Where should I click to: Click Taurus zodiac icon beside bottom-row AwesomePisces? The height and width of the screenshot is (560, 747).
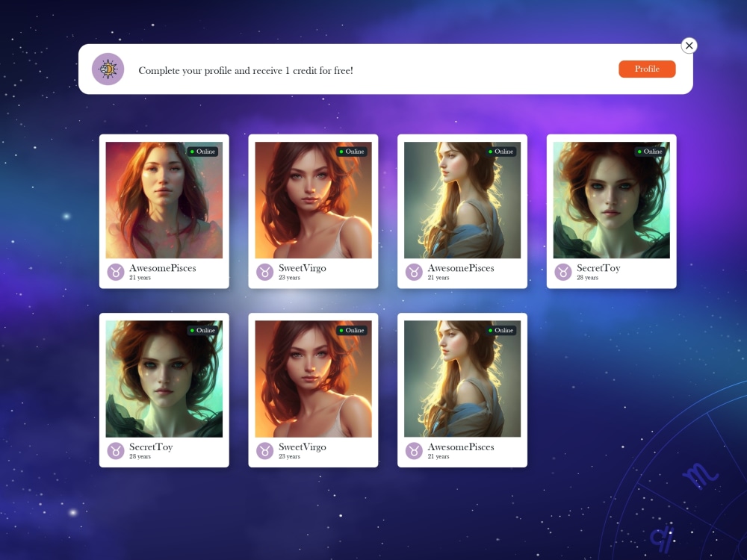click(x=414, y=451)
